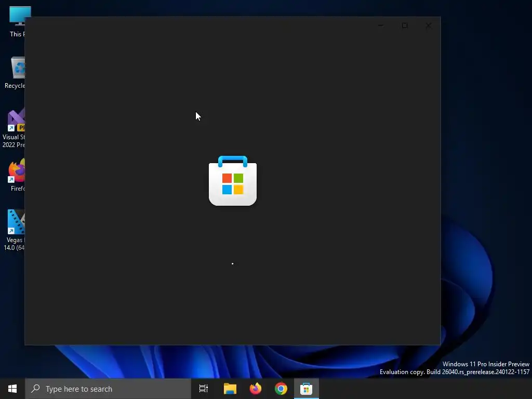The image size is (532, 399).
Task: Open Google Chrome from the taskbar
Action: coord(281,389)
